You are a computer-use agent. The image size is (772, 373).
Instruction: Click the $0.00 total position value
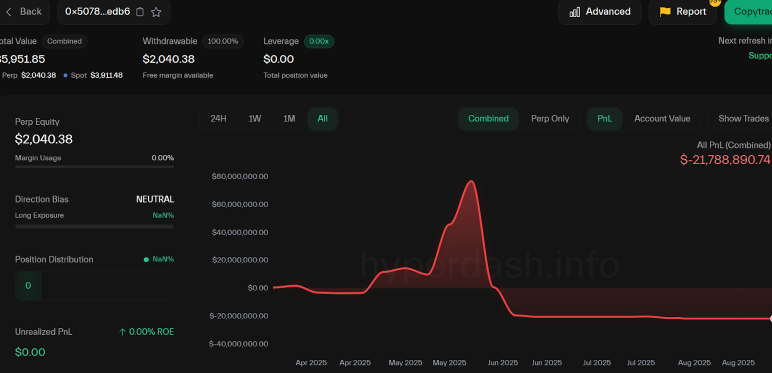pos(279,59)
